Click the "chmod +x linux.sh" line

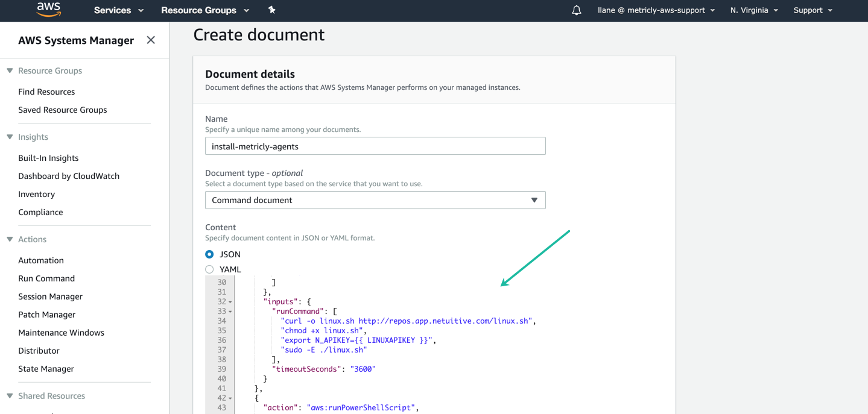click(x=324, y=331)
